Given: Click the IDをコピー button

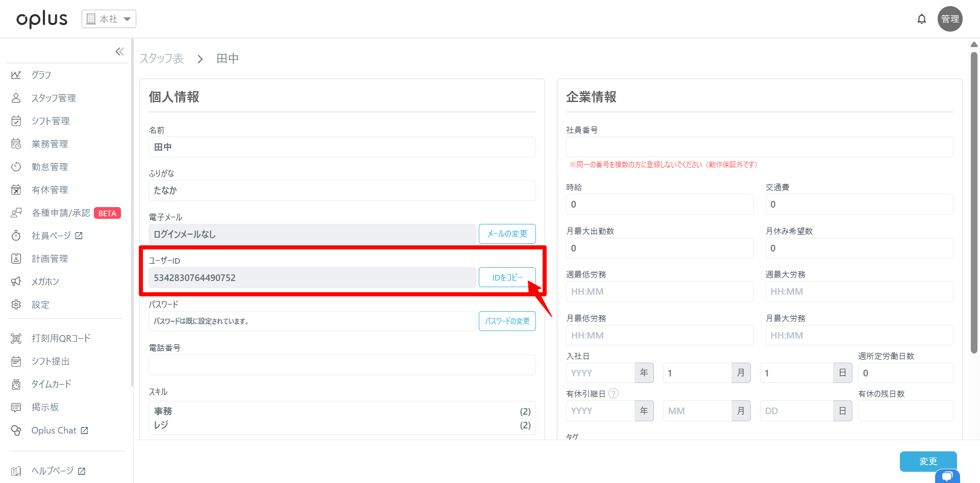Looking at the screenshot, I should (x=507, y=277).
